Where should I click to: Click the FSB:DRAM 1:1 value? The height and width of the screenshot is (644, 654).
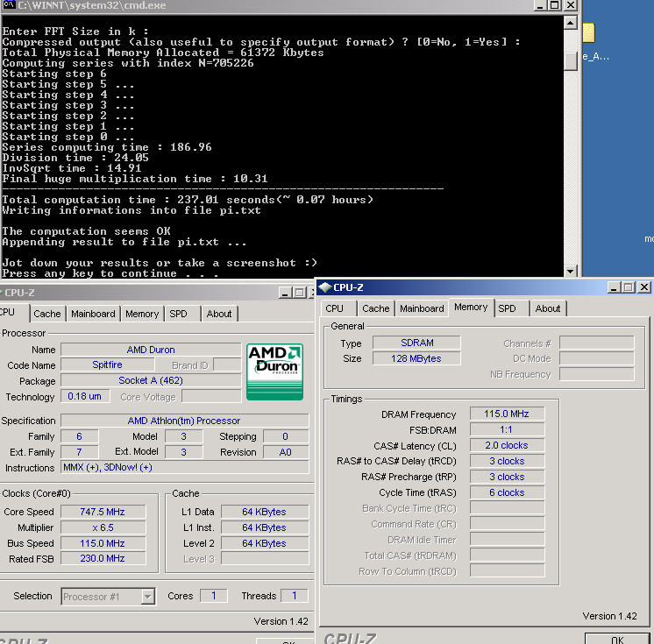pos(507,429)
